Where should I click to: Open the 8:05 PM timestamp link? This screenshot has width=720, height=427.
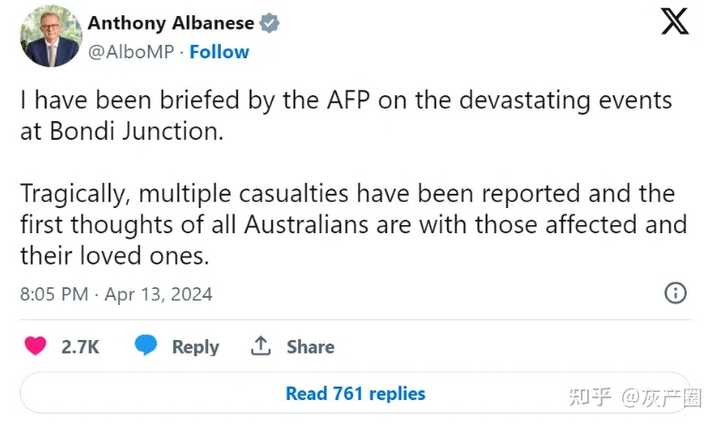[x=54, y=294]
